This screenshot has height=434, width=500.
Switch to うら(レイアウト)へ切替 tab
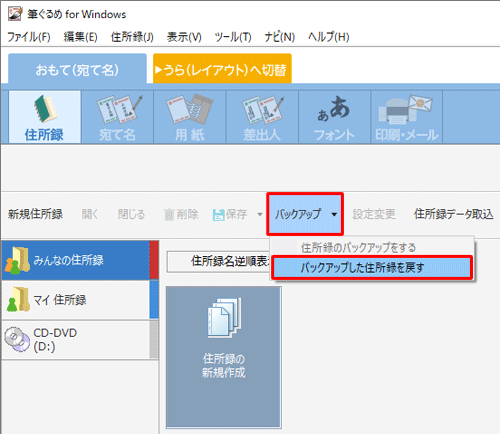[222, 69]
